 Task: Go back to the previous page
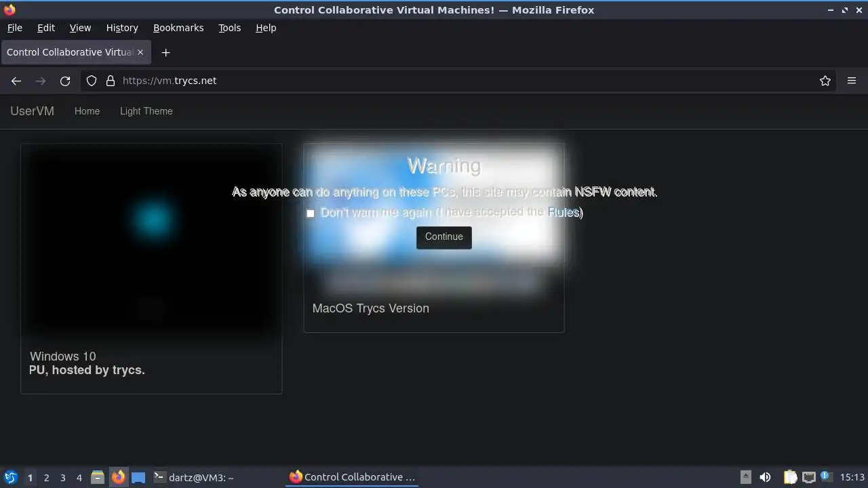(x=16, y=81)
